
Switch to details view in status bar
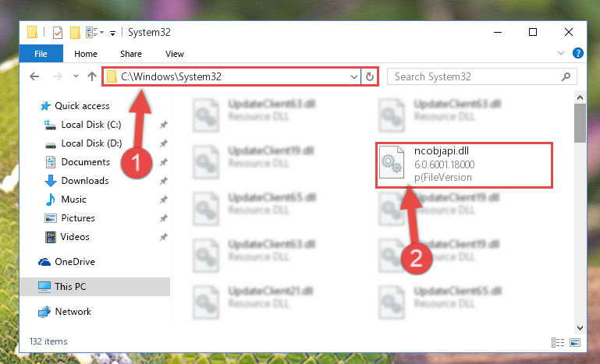(x=558, y=342)
